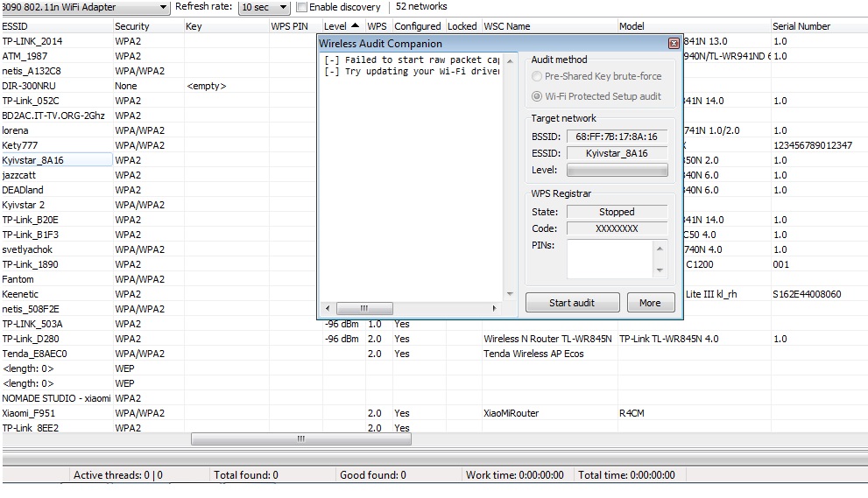Sort the list by ESSID column header
The image size is (868, 498).
(53, 26)
